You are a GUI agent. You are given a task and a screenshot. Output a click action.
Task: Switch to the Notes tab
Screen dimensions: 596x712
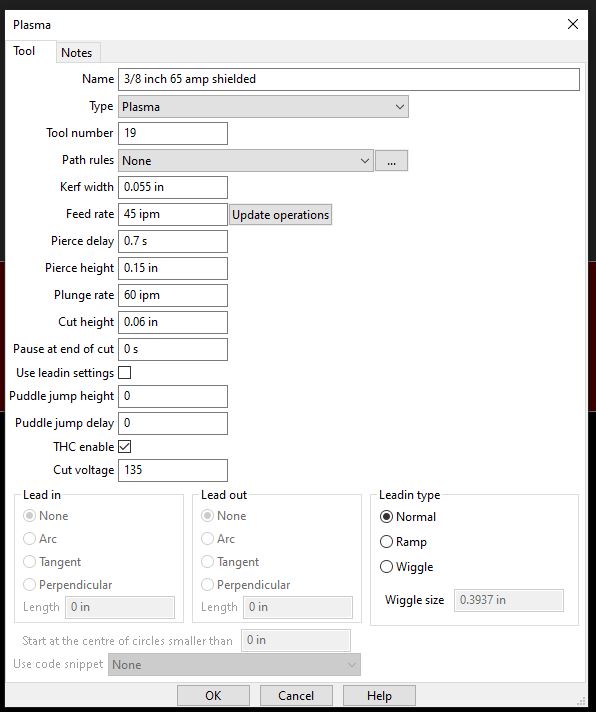[x=76, y=53]
